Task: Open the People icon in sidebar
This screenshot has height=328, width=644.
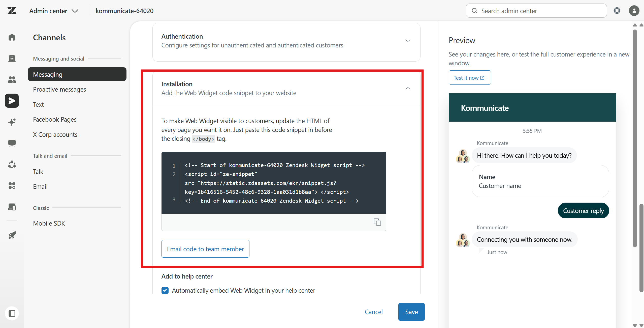Action: tap(12, 79)
